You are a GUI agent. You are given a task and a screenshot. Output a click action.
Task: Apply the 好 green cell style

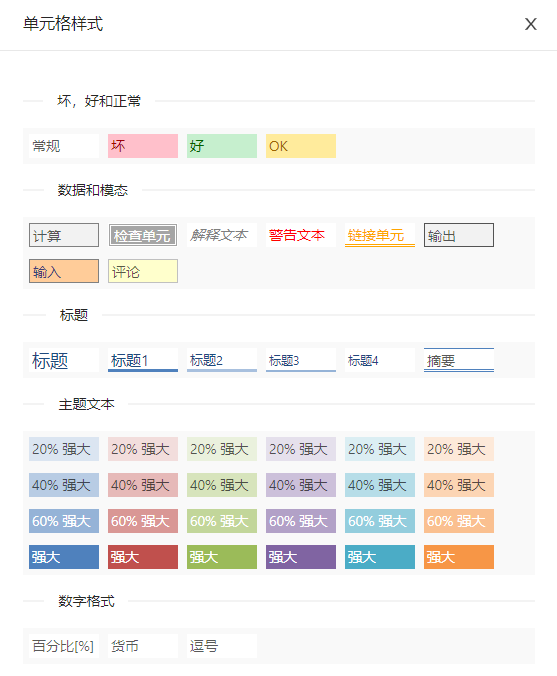click(x=222, y=146)
